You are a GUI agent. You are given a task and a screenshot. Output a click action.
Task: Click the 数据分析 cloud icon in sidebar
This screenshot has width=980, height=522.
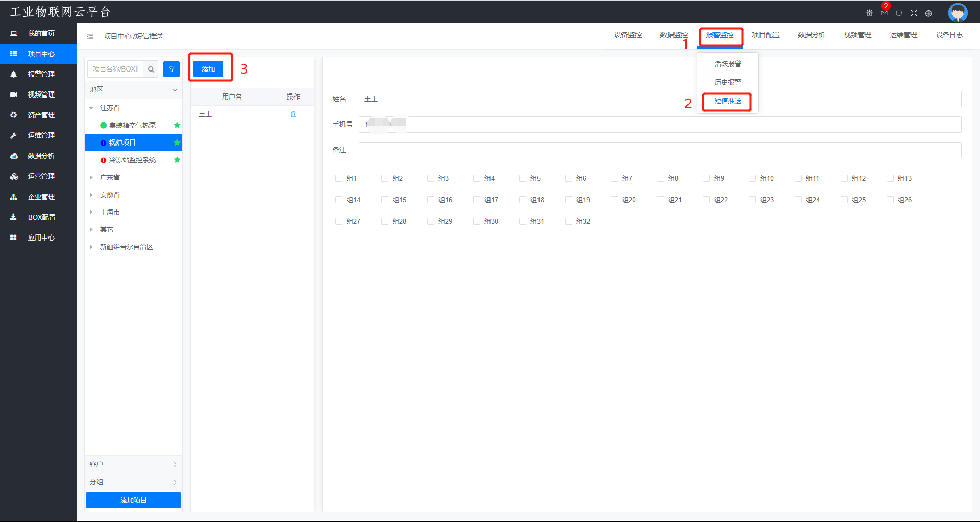pyautogui.click(x=14, y=156)
